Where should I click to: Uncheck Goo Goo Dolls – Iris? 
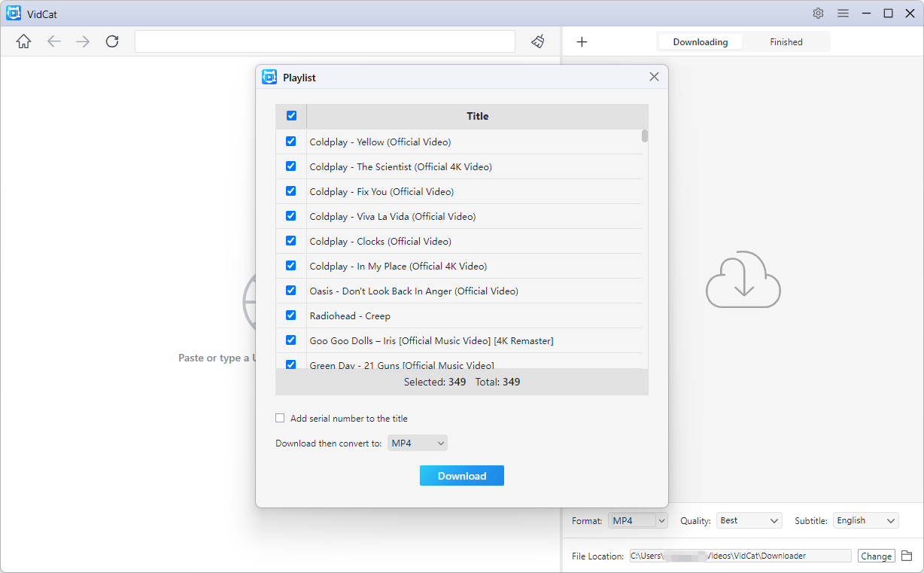point(291,340)
